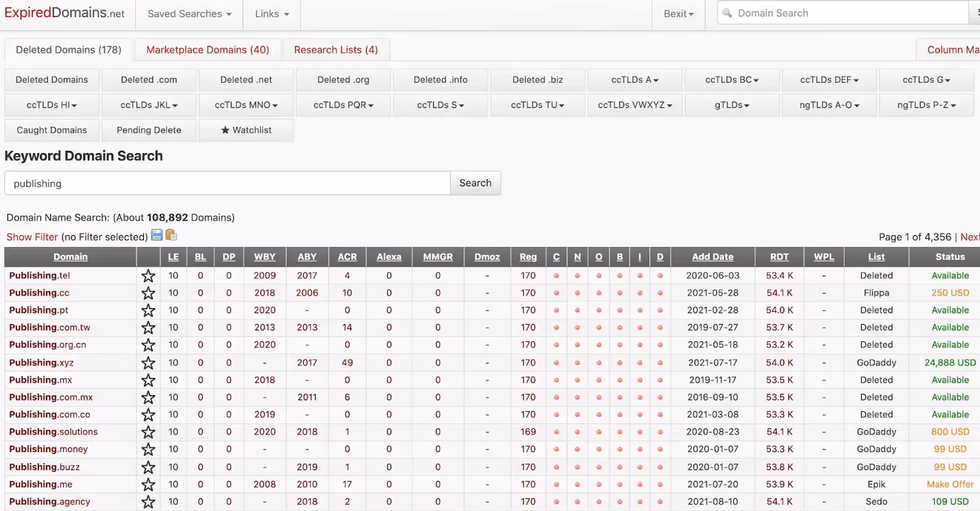
Task: Toggle watchlist star for Publishing.solutions
Action: pyautogui.click(x=148, y=432)
